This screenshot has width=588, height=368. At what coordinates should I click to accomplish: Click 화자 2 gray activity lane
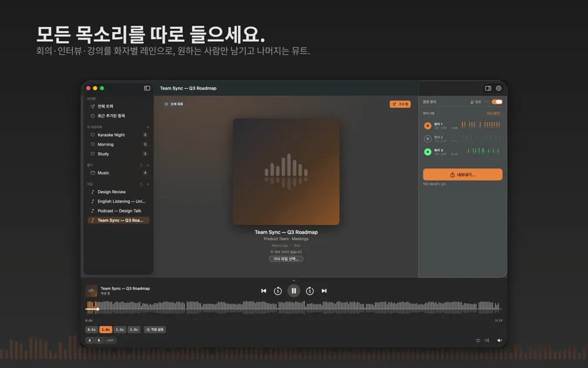pyautogui.click(x=481, y=138)
